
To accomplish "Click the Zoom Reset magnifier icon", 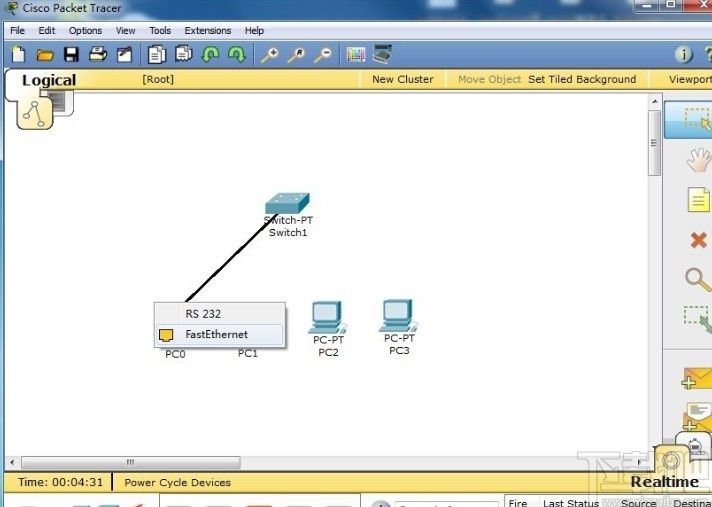I will tap(296, 55).
